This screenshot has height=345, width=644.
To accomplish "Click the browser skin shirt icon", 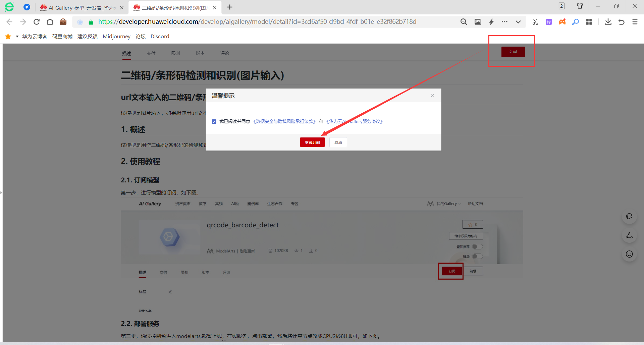I will point(580,6).
